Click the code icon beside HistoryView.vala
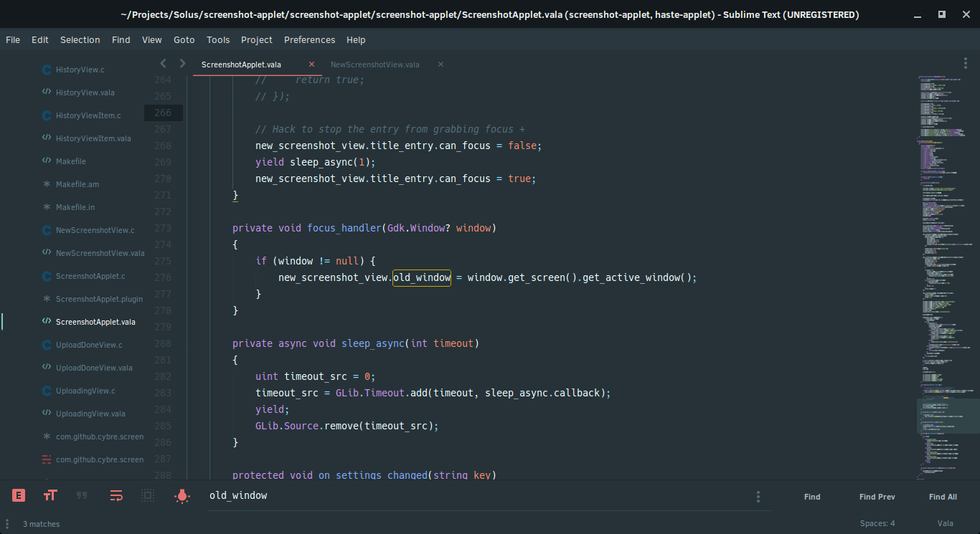This screenshot has height=534, width=980. click(47, 92)
